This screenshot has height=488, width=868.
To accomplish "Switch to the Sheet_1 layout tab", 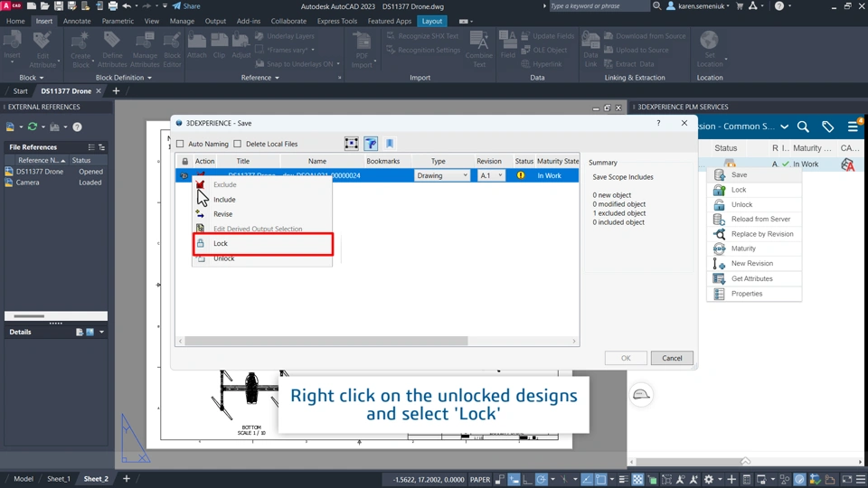I will 59,479.
